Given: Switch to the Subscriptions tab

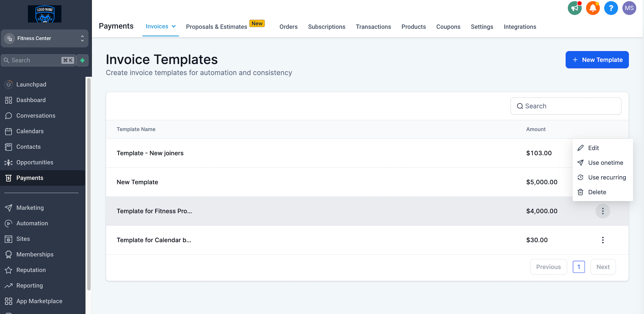Looking at the screenshot, I should [326, 27].
